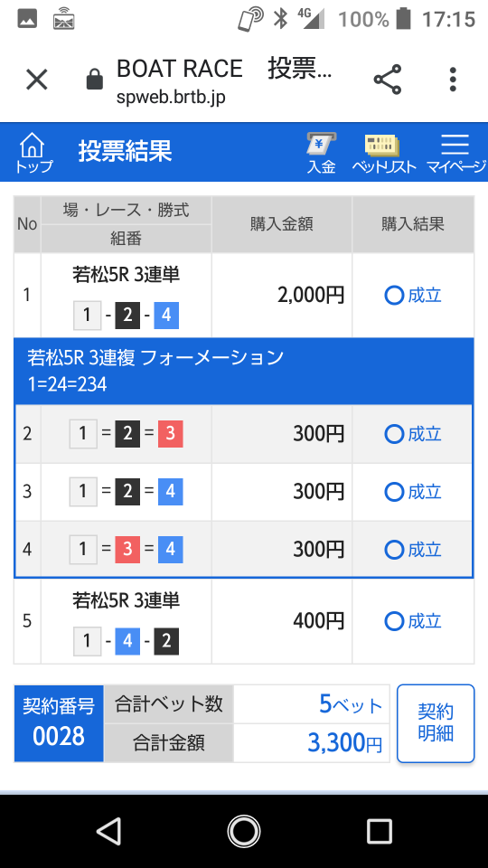Tap the spweb.brtb.jp URL text
This screenshot has width=488, height=868.
[x=171, y=98]
